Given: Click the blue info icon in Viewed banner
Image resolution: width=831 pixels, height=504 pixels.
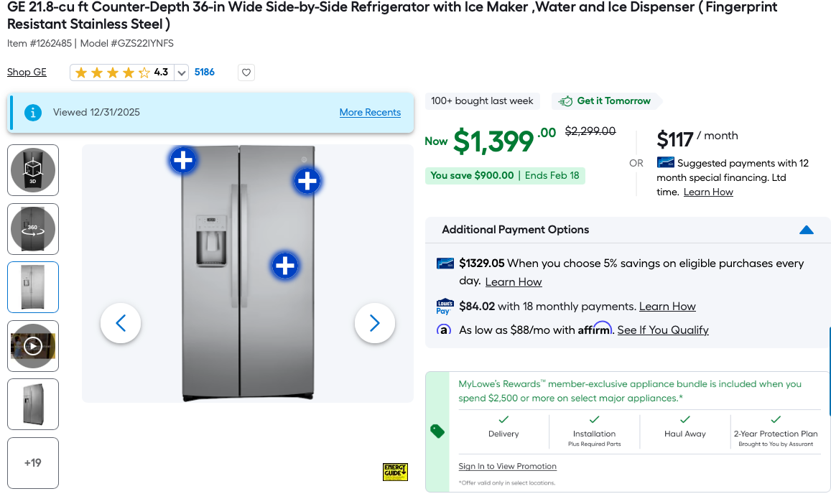Looking at the screenshot, I should [x=32, y=112].
